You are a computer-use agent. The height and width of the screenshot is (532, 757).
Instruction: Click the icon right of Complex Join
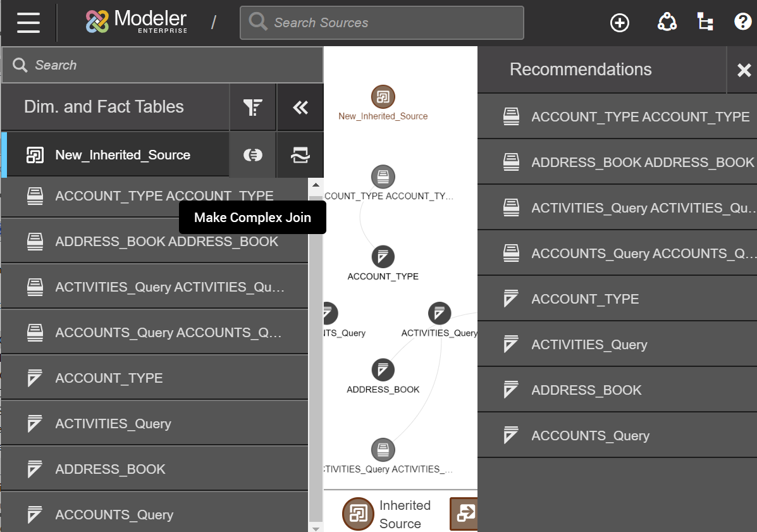(x=300, y=156)
